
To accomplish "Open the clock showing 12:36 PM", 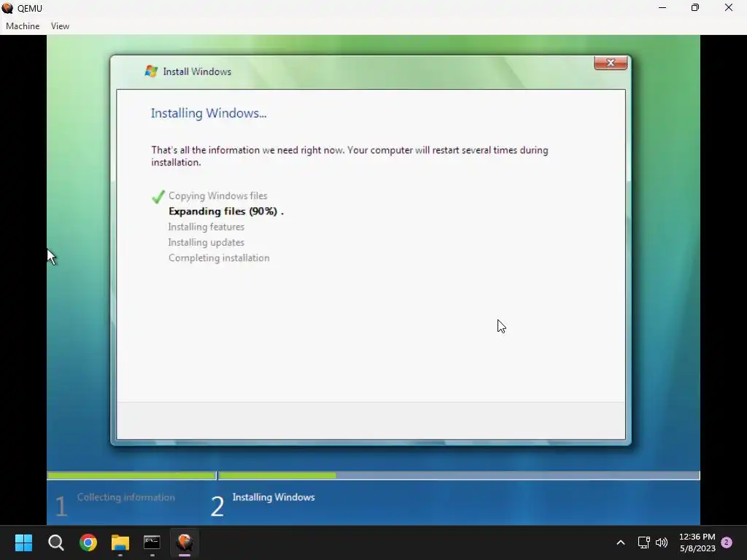I will tap(697, 542).
